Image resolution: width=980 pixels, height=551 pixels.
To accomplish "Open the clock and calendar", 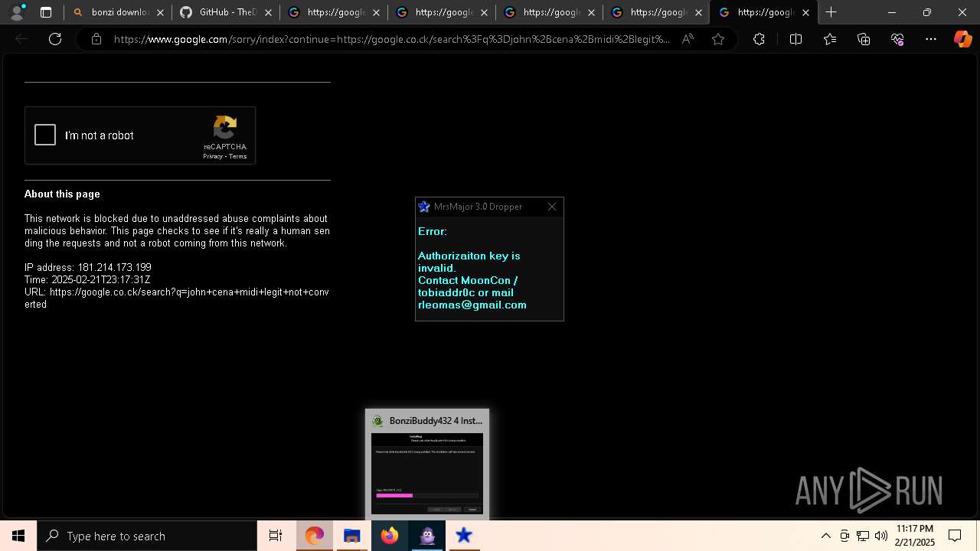I will [915, 536].
